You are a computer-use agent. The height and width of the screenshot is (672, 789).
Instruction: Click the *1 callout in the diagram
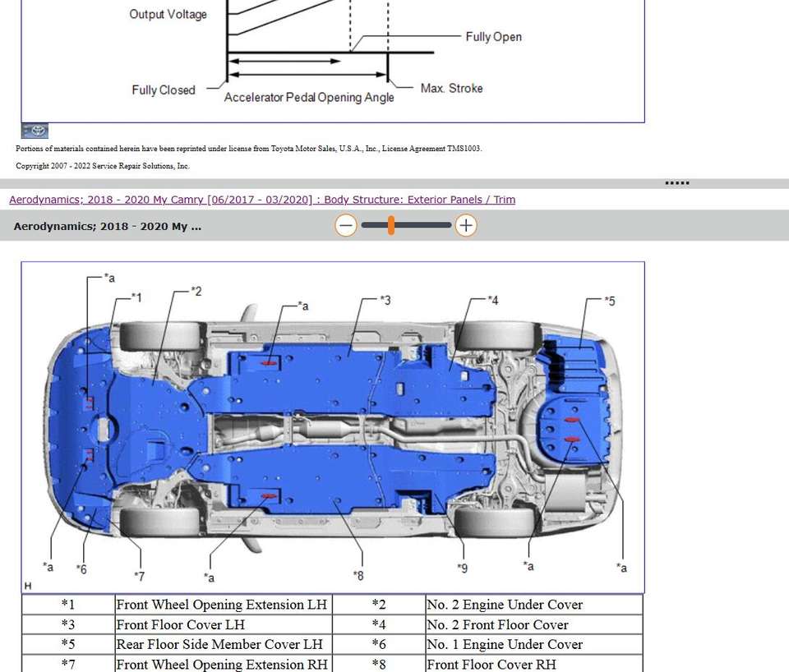tap(136, 297)
